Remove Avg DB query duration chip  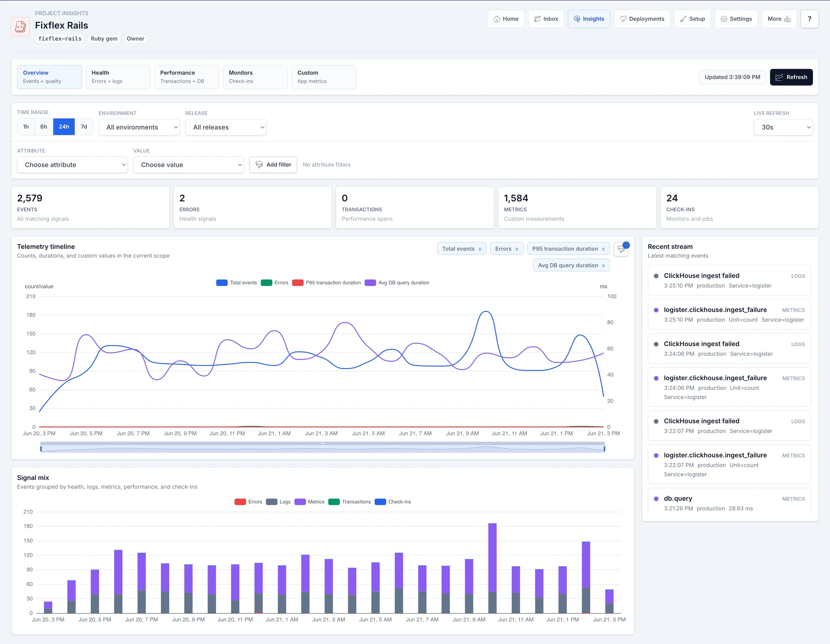(x=603, y=266)
